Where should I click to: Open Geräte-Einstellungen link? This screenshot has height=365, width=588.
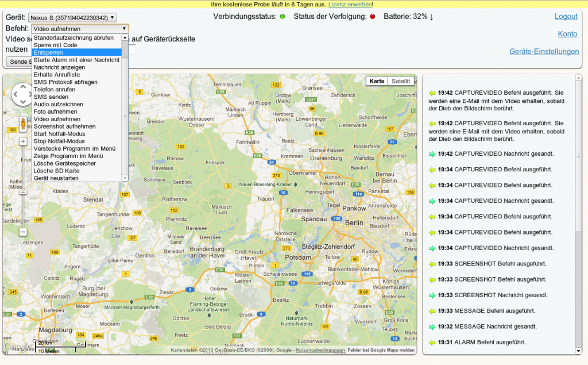544,52
